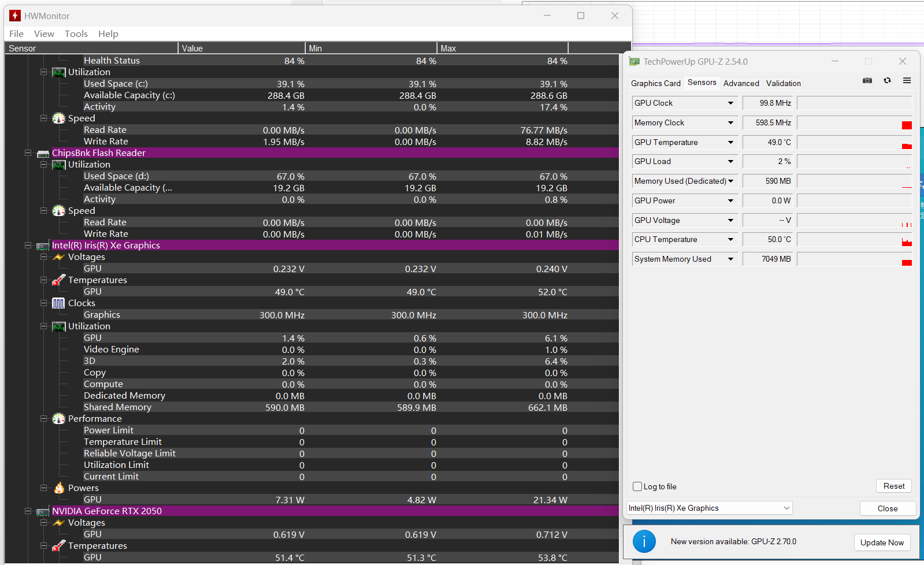Open the GPU Load sensor dropdown
The width and height of the screenshot is (924, 565).
pos(730,162)
